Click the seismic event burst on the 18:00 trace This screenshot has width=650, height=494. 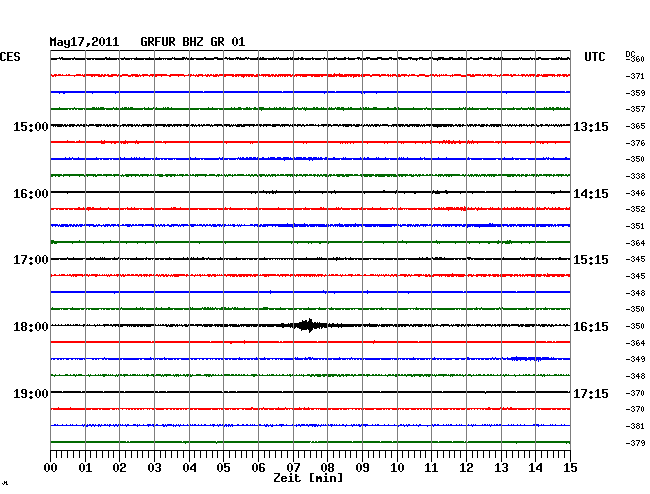pyautogui.click(x=309, y=325)
